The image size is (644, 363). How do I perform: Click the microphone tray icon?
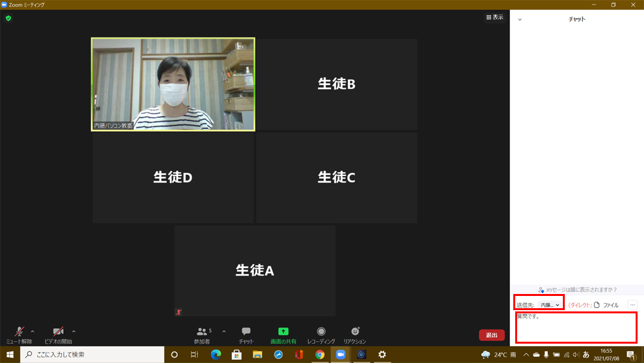(546, 355)
